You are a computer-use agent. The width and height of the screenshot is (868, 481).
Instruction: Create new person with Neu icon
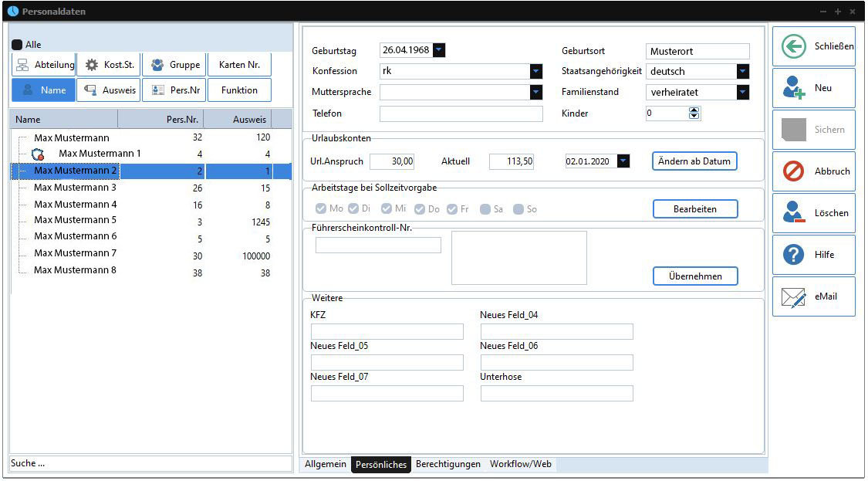(x=793, y=88)
